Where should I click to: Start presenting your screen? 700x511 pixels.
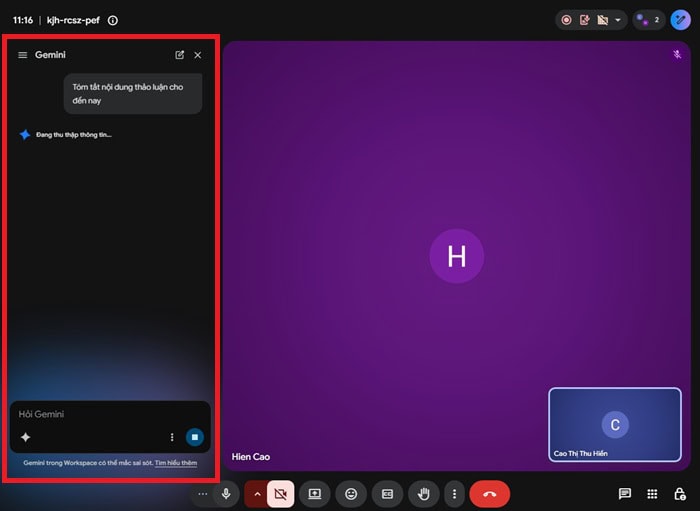pos(315,494)
